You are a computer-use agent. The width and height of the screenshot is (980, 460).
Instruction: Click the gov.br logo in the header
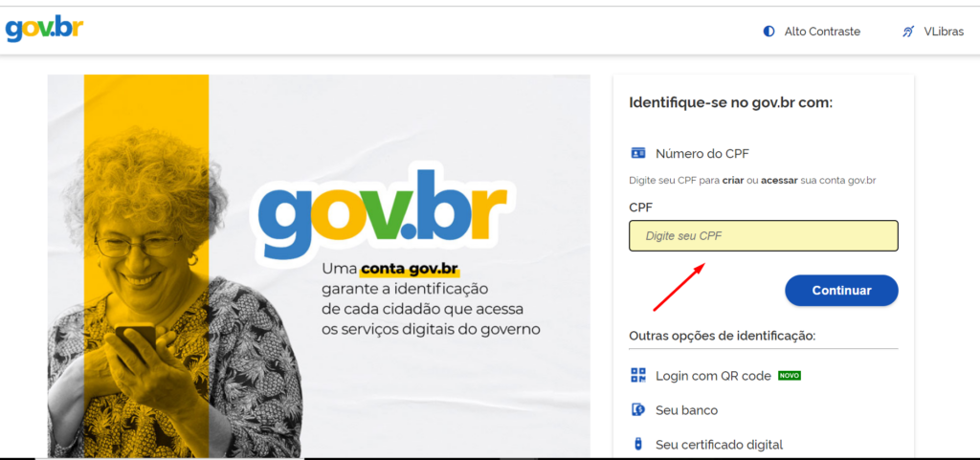[44, 30]
